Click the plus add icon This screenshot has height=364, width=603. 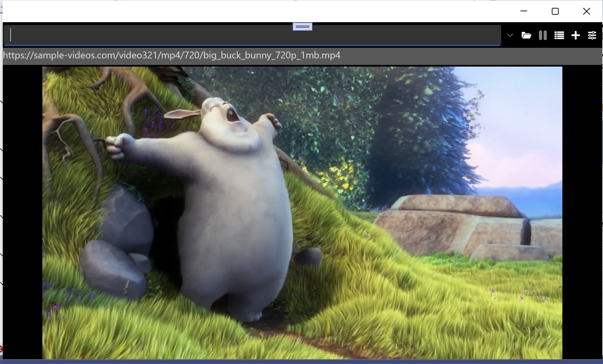[x=575, y=35]
